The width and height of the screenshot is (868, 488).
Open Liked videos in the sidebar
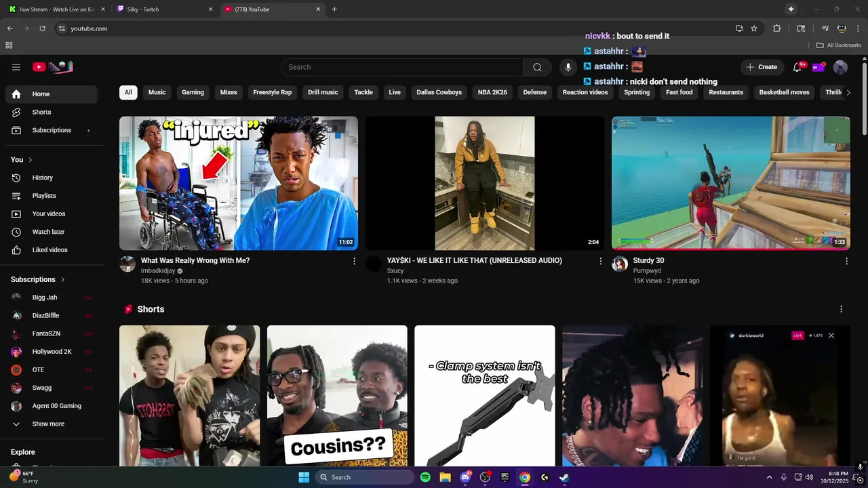point(52,250)
